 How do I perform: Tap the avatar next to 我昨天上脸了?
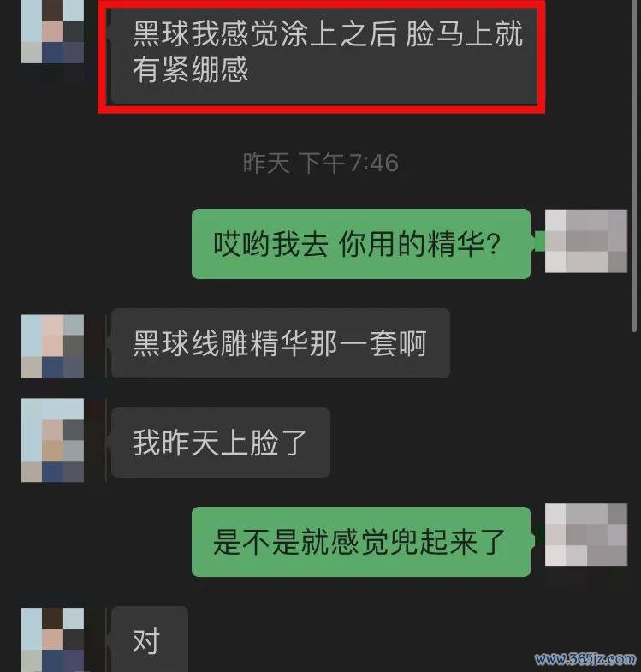tap(52, 440)
